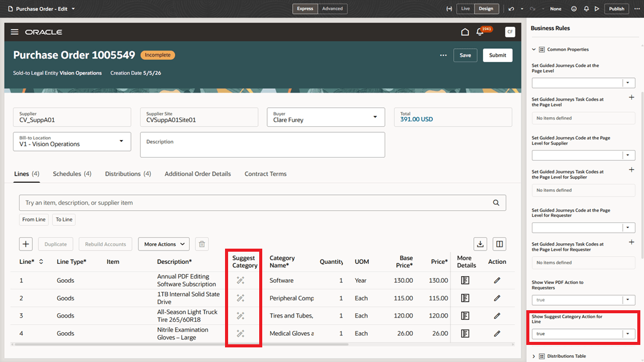644x362 pixels.
Task: Click into the Description text field
Action: click(262, 144)
